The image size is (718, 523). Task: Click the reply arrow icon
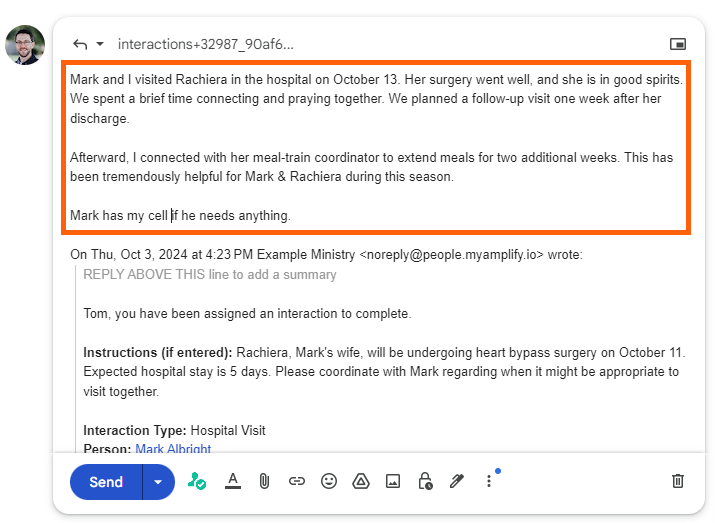tap(80, 44)
